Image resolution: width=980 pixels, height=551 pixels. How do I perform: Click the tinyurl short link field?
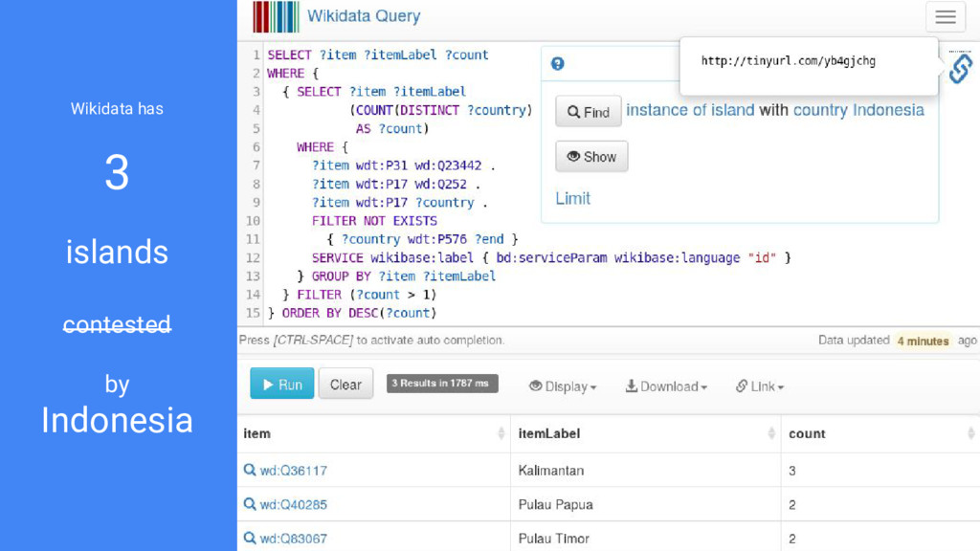(789, 60)
